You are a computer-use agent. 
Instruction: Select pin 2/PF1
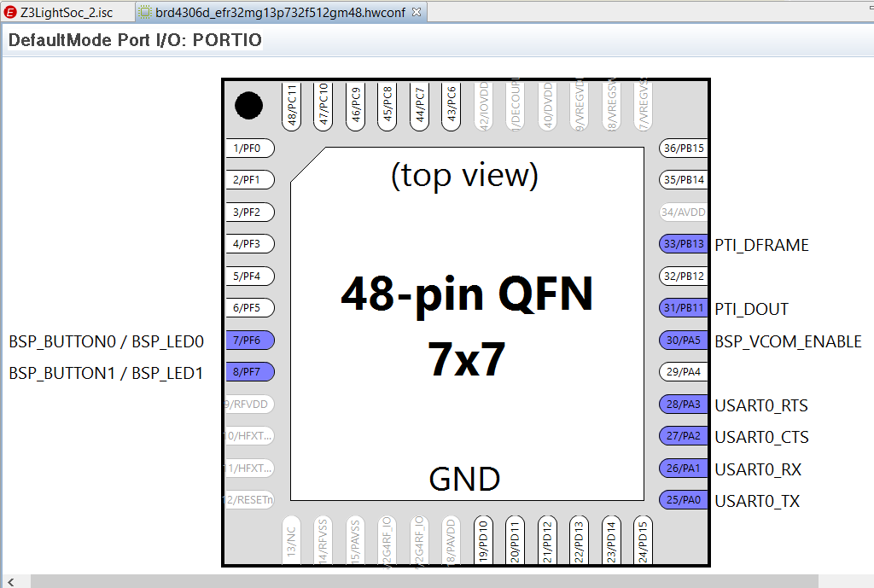point(250,180)
